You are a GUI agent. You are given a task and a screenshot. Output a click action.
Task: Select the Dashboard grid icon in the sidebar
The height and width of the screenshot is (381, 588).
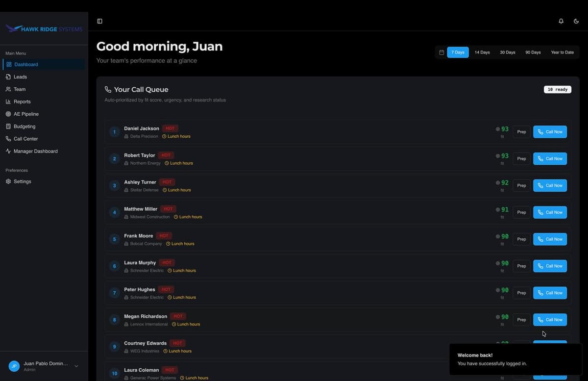point(8,64)
